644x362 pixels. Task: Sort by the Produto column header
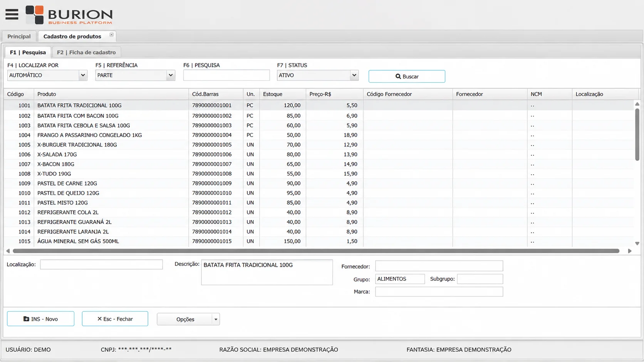[x=111, y=94]
